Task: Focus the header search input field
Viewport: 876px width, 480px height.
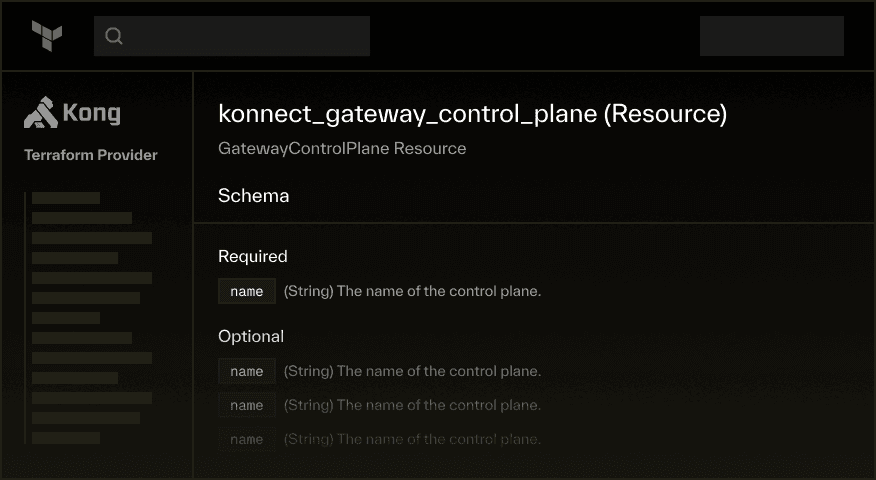Action: pyautogui.click(x=232, y=36)
